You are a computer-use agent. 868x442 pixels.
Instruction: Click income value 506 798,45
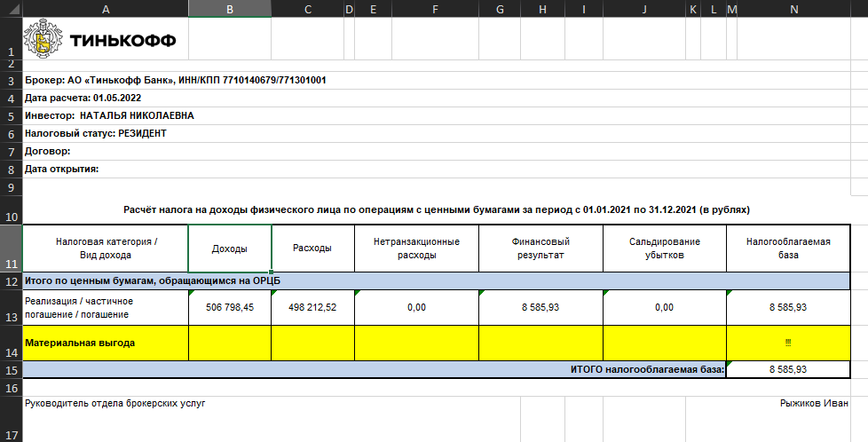click(230, 307)
